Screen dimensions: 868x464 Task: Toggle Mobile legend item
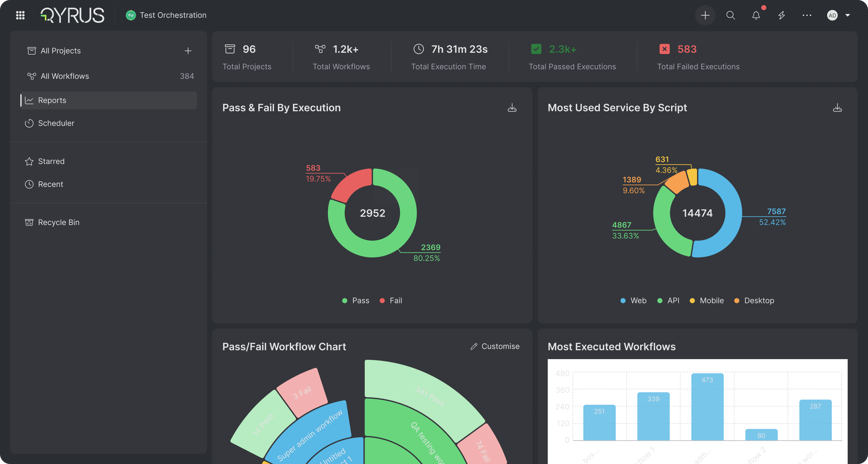coord(707,301)
